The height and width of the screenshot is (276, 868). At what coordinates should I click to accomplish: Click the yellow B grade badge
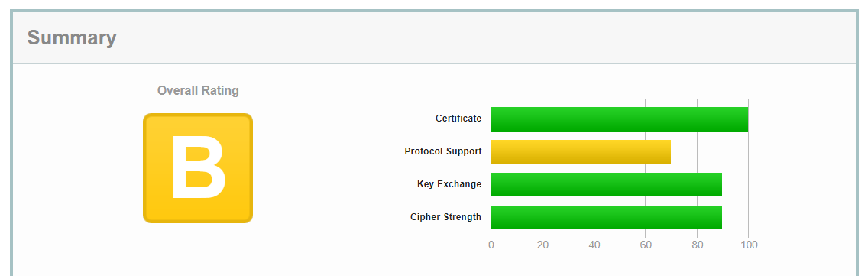pos(198,168)
